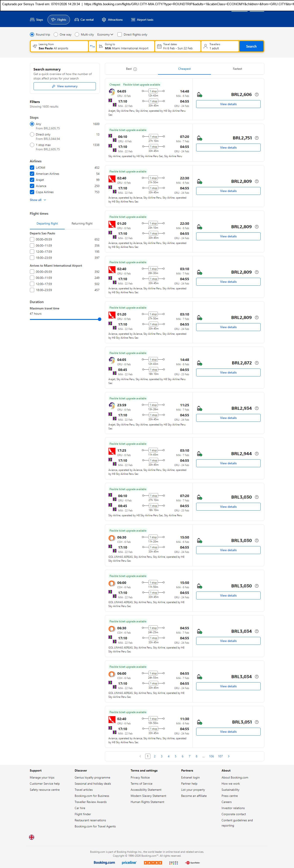The image size is (294, 868).
Task: Click the UK flag language icon
Action: (32, 837)
